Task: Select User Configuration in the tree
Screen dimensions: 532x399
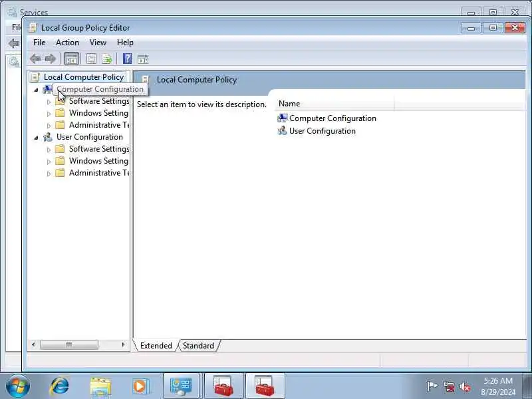Action: coord(90,137)
